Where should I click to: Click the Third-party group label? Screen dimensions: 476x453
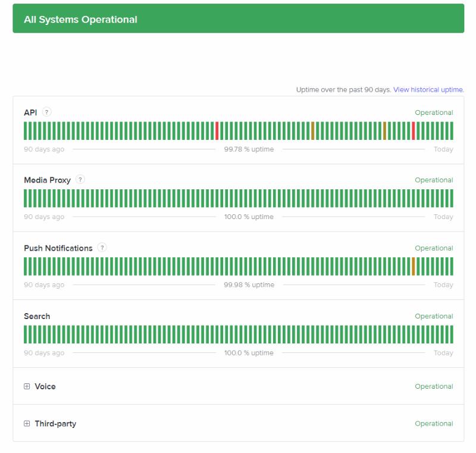click(55, 424)
